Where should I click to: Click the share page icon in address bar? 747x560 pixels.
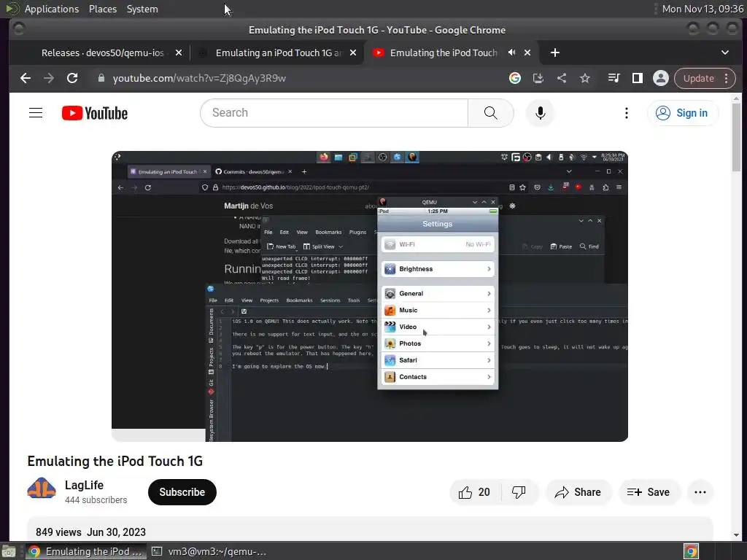point(562,78)
